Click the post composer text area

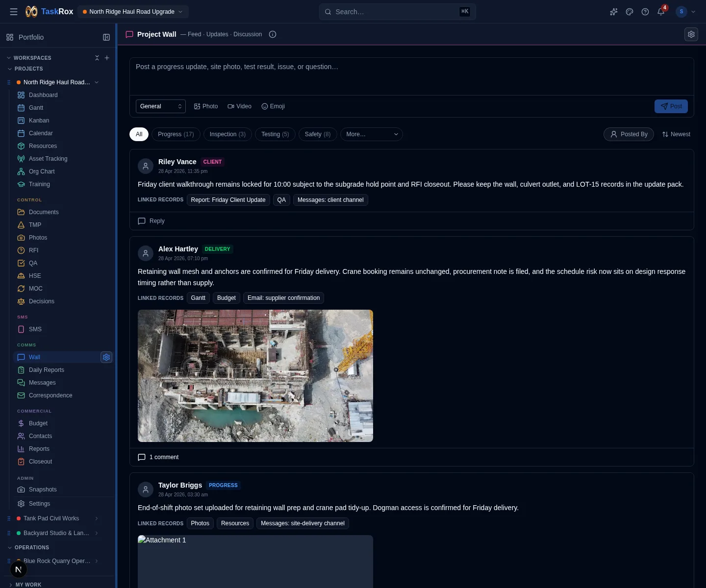412,76
